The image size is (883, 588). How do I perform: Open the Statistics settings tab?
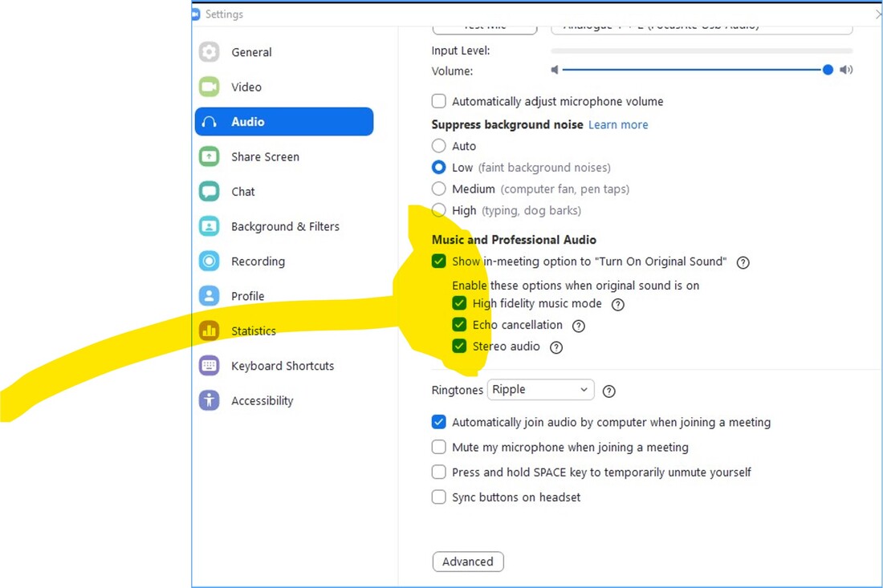(253, 330)
